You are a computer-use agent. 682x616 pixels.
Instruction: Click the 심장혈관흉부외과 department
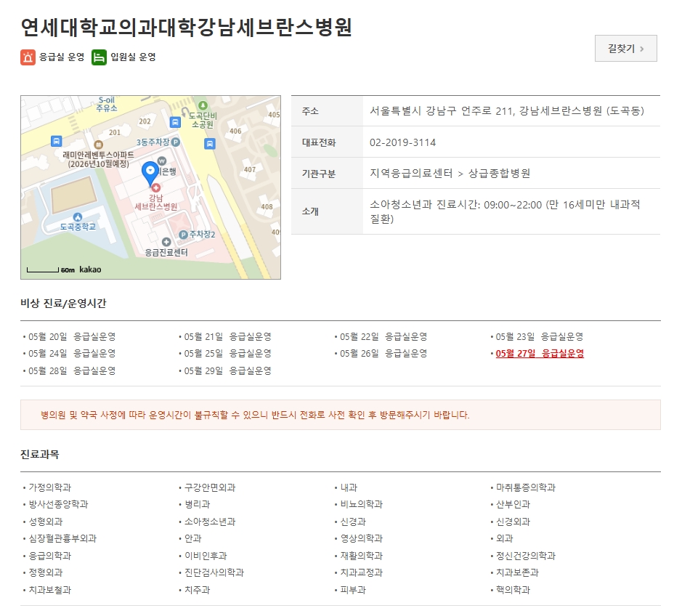pos(62,539)
